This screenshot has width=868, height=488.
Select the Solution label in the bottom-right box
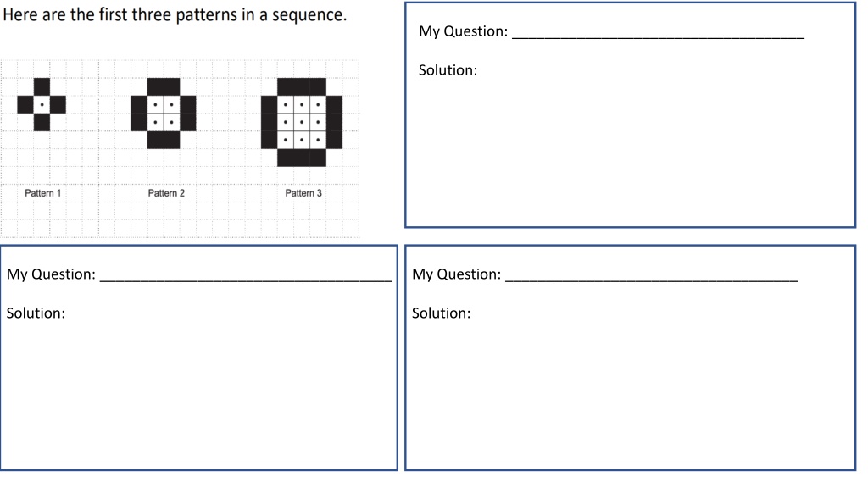pos(441,313)
